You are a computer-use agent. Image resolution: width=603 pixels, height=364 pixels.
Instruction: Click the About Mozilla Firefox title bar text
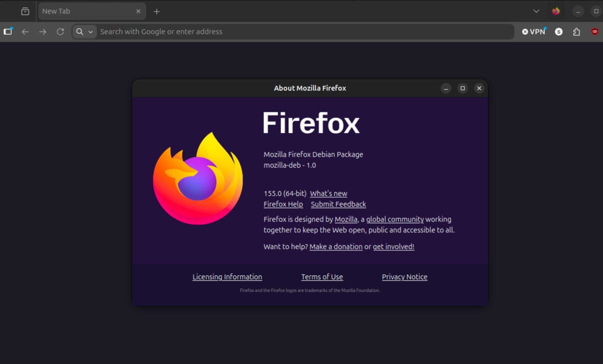(x=310, y=88)
